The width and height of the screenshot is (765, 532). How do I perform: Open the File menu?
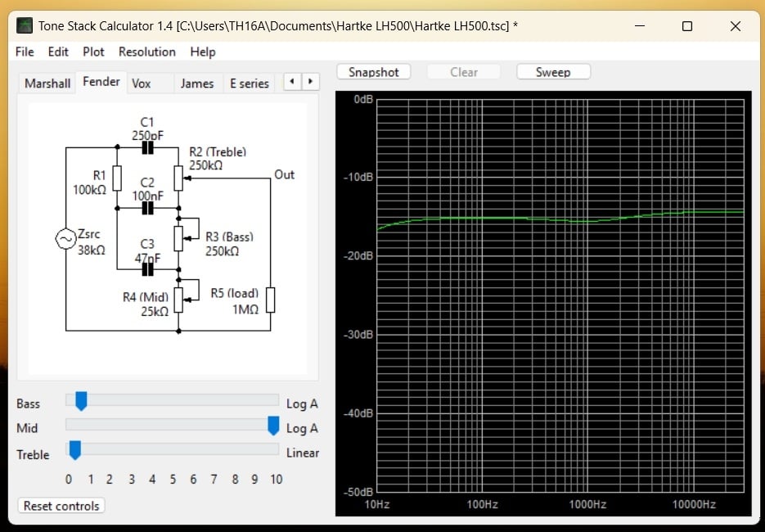pyautogui.click(x=25, y=52)
